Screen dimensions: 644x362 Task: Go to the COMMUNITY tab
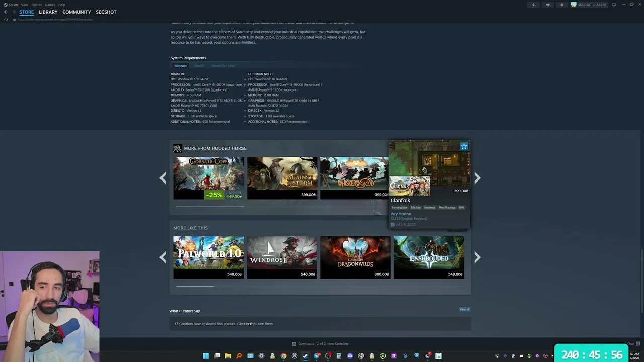coord(76,12)
